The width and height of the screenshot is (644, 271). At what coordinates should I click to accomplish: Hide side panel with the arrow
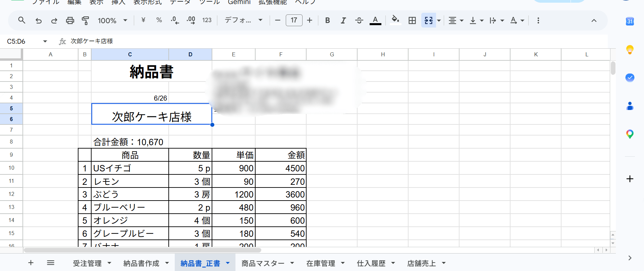tap(630, 258)
